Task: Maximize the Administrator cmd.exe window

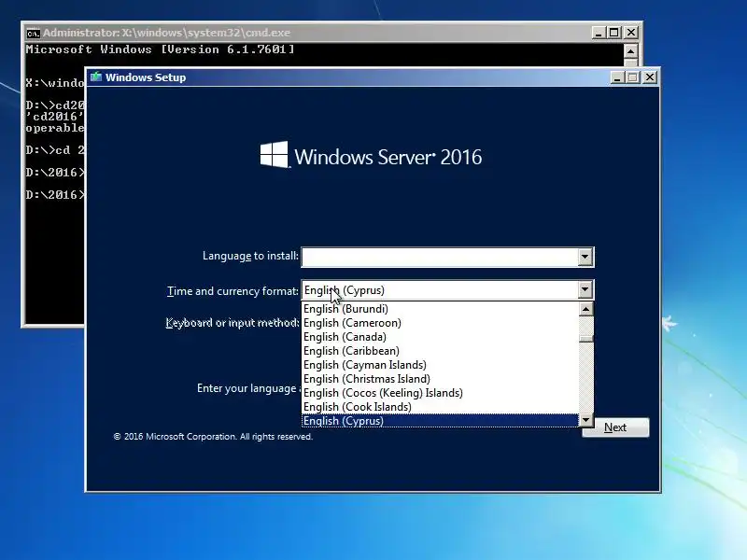Action: pos(614,33)
